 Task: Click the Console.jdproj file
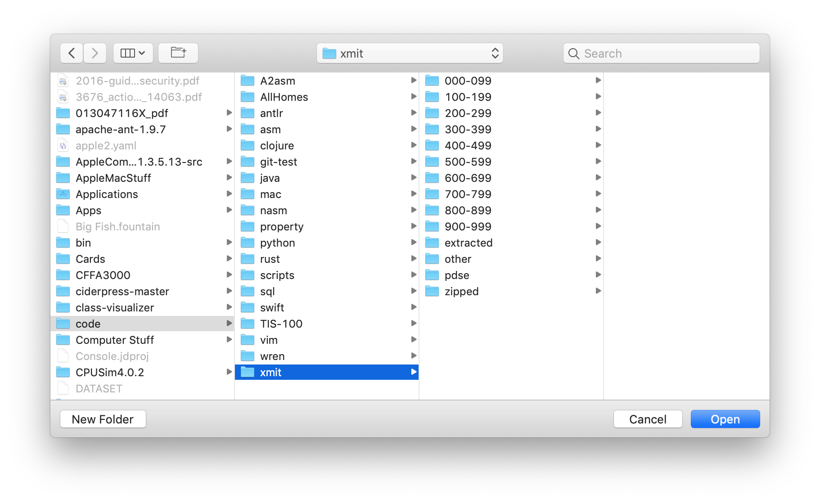pos(142,356)
